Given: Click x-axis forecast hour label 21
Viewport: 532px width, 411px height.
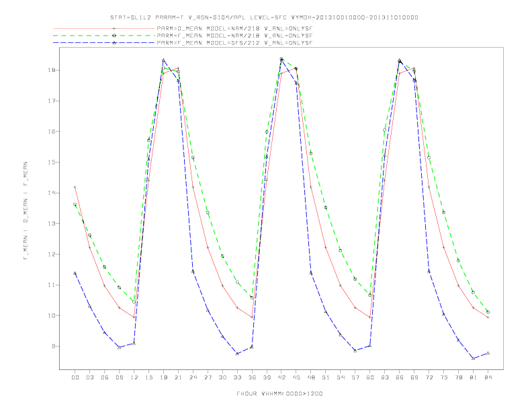Looking at the screenshot, I should pos(178,377).
